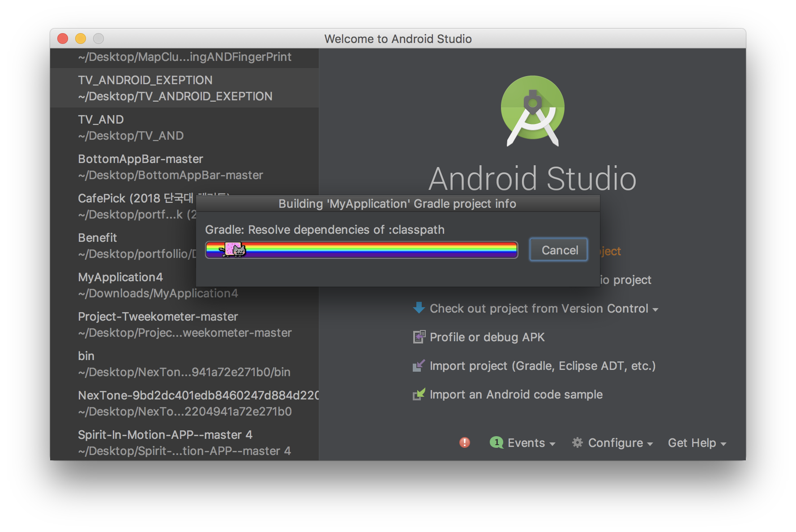
Task: Click the 'Gradle: Resolve dependencies of :classpath' status text
Action: [x=325, y=230]
